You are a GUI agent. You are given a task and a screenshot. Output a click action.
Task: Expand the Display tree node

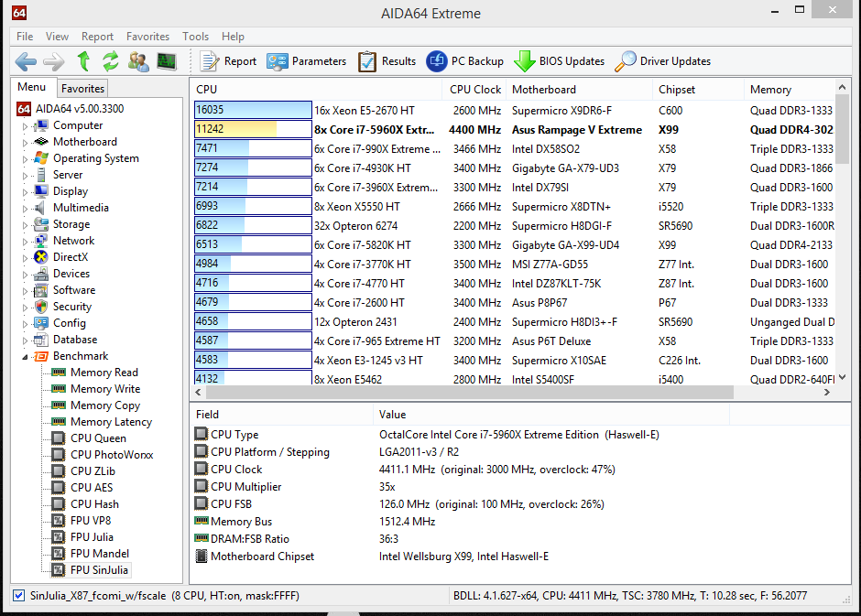coord(25,192)
